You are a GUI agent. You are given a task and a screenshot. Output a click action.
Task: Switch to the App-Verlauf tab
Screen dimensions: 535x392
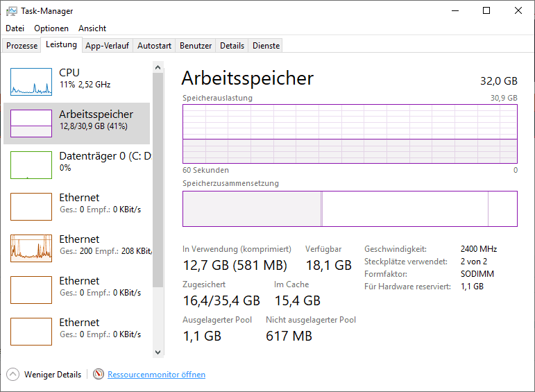tap(107, 46)
